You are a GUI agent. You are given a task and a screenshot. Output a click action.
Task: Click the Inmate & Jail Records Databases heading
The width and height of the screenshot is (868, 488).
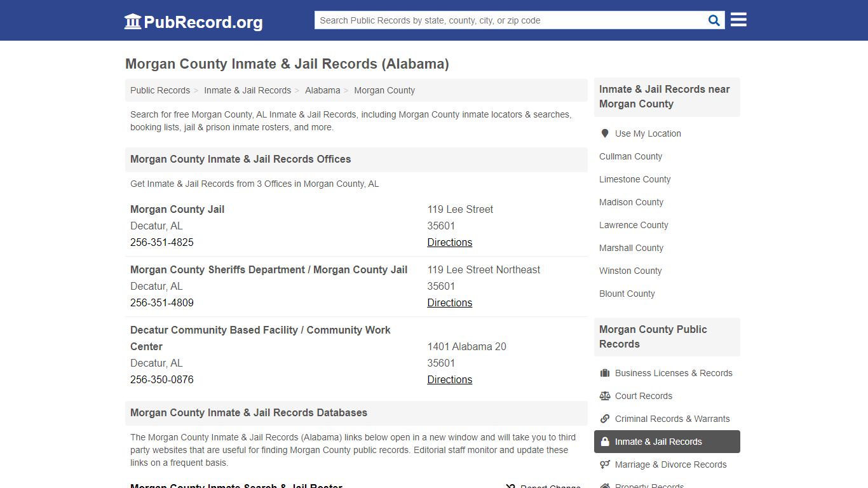point(248,412)
